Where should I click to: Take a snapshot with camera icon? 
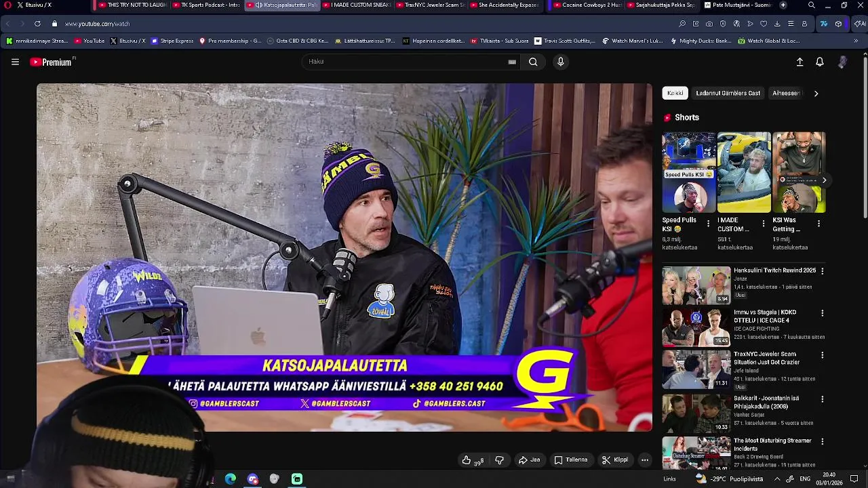[709, 24]
